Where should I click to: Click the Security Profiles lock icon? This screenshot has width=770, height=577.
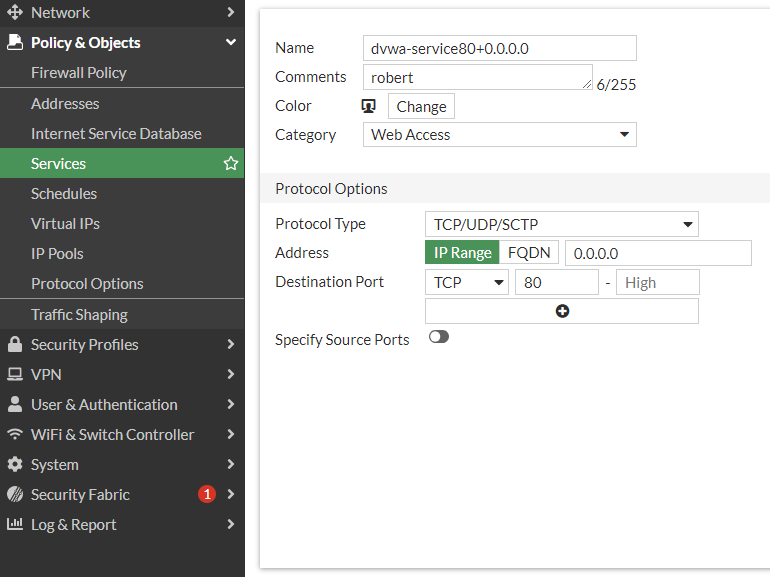(x=15, y=344)
